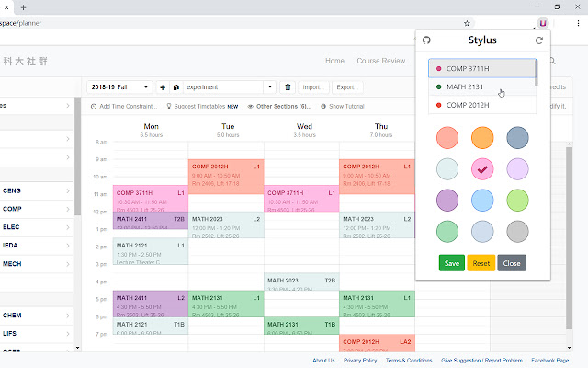Image resolution: width=588 pixels, height=368 pixels.
Task: Pick the salmon red color swatch
Action: [x=447, y=138]
